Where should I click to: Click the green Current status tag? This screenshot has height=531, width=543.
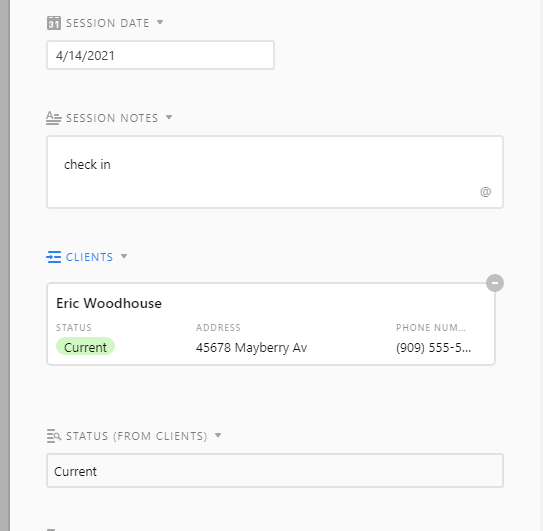pyautogui.click(x=85, y=347)
